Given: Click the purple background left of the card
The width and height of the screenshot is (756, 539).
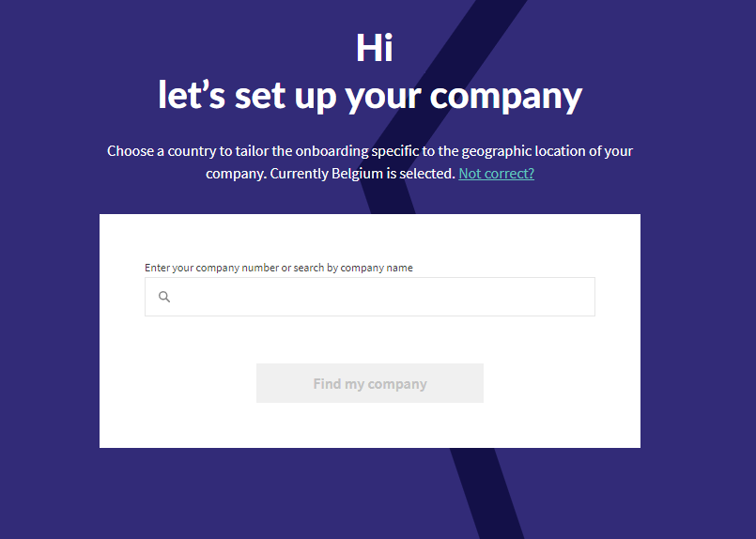Looking at the screenshot, I should 48,331.
